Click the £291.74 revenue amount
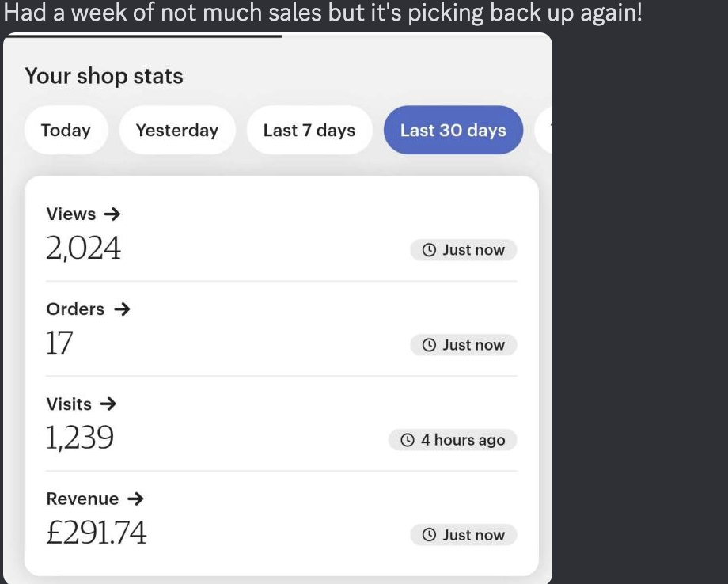Screen dimensions: 728x584 click(97, 533)
